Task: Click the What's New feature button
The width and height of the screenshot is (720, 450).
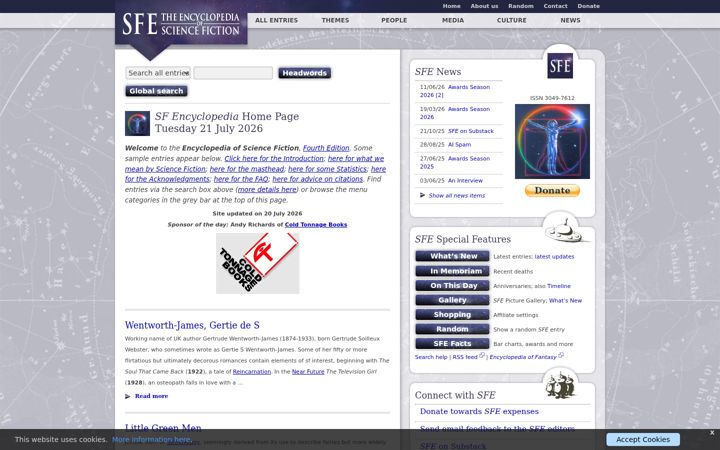Action: (x=452, y=256)
